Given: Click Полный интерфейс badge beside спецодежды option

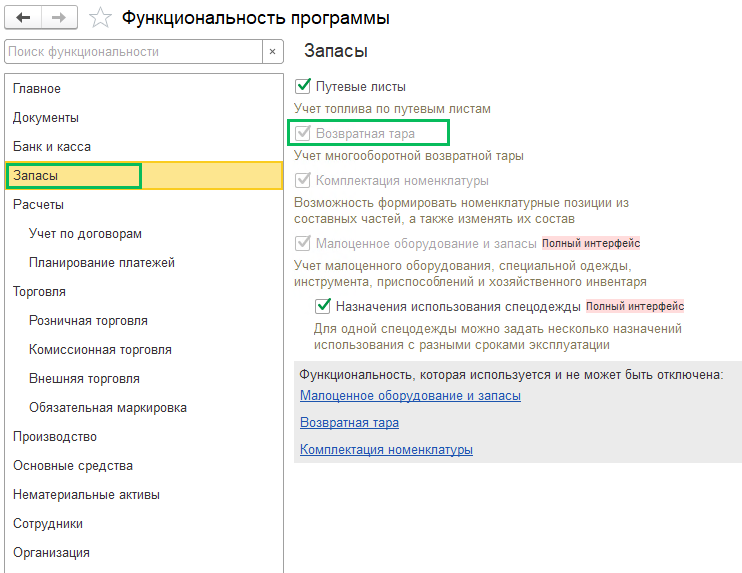Looking at the screenshot, I should (635, 306).
